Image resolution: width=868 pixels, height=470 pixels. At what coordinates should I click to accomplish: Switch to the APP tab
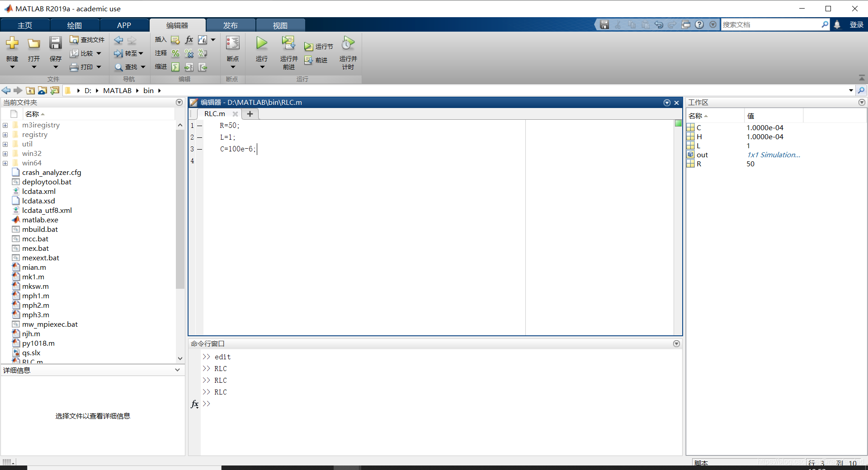pos(124,25)
